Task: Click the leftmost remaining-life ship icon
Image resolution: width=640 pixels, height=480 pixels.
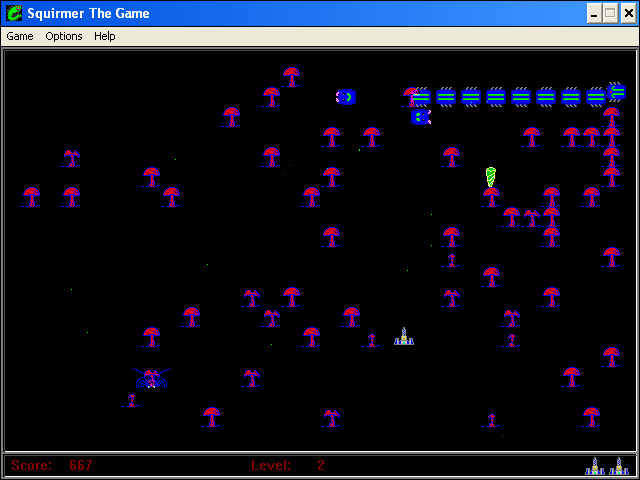Action: click(x=595, y=466)
